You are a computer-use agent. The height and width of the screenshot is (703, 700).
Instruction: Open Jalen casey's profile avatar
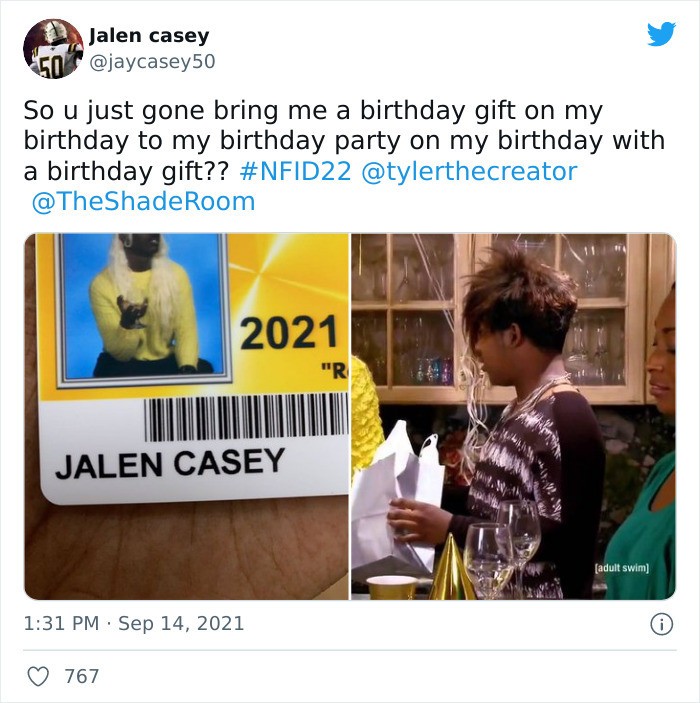pos(53,48)
